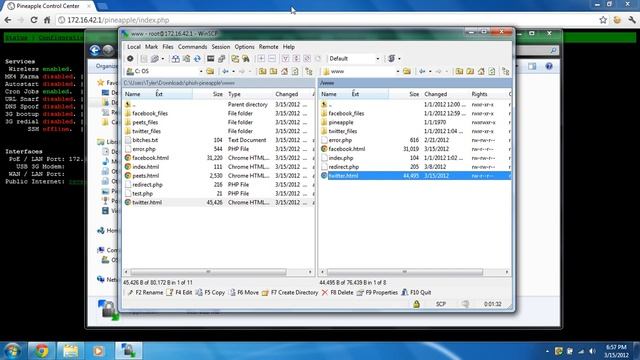Open the Mark menu
This screenshot has width=640, height=360.
click(x=151, y=47)
